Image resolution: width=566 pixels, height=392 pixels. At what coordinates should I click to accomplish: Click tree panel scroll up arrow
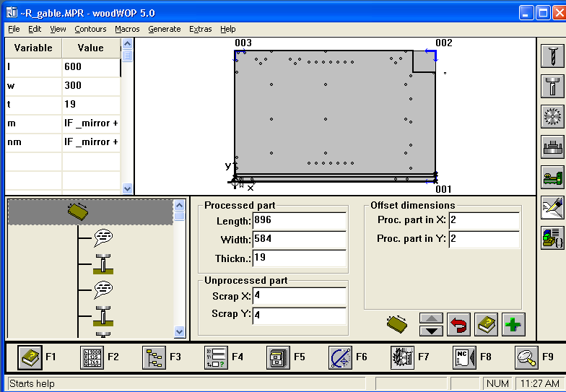click(179, 206)
